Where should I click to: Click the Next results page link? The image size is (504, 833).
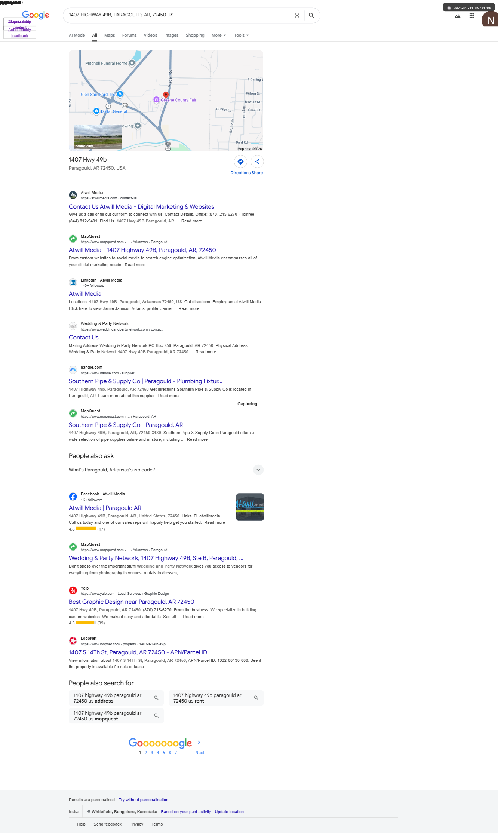point(200,753)
